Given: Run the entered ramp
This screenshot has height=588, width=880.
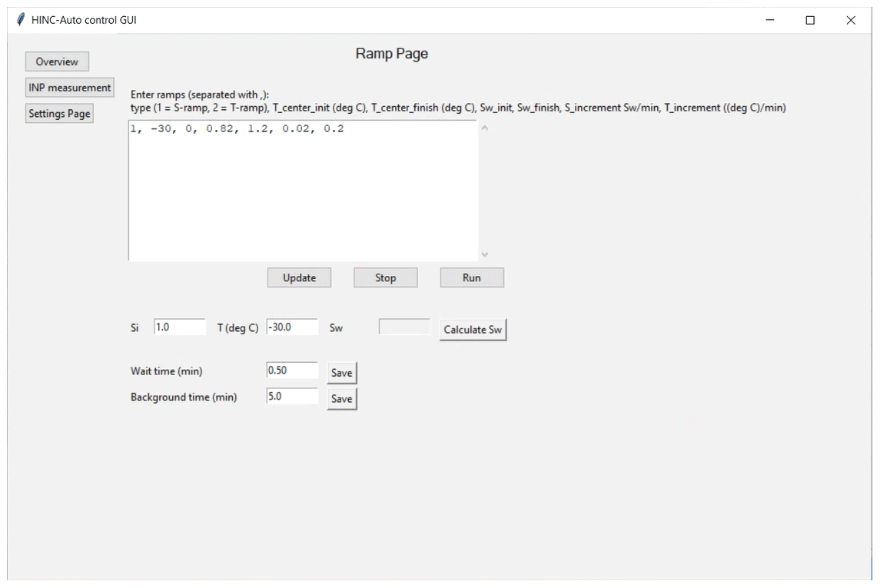Looking at the screenshot, I should click(x=471, y=277).
